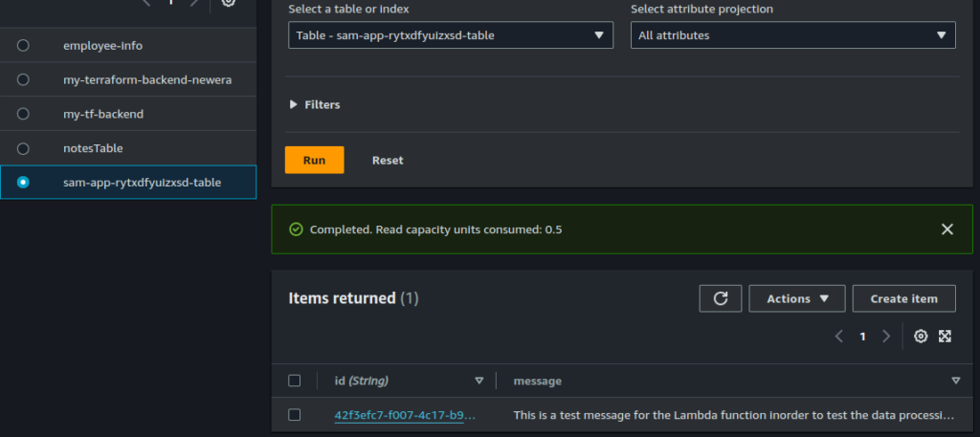Image resolution: width=980 pixels, height=437 pixels.
Task: Check the select-all items checkbox
Action: pyautogui.click(x=295, y=381)
